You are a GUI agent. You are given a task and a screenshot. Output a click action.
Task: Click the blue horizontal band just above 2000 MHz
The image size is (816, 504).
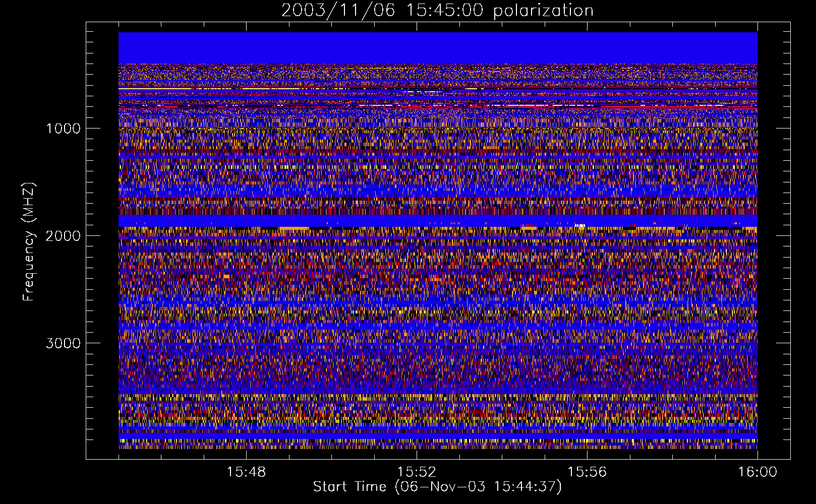(x=438, y=220)
